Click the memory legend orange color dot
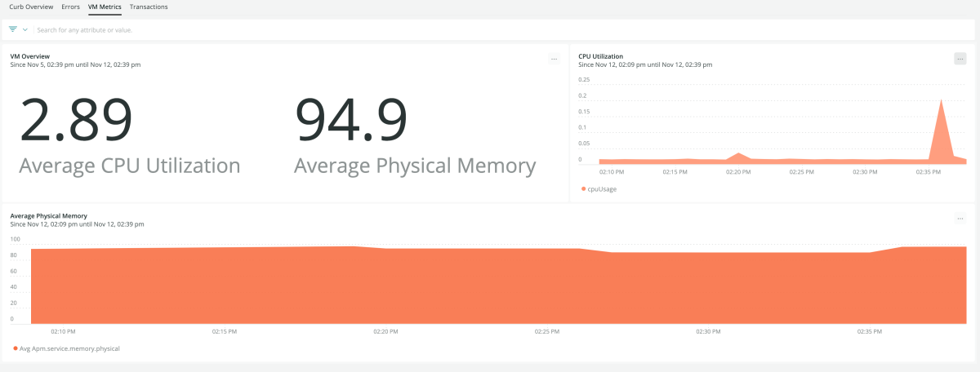The height and width of the screenshot is (372, 980). point(16,348)
